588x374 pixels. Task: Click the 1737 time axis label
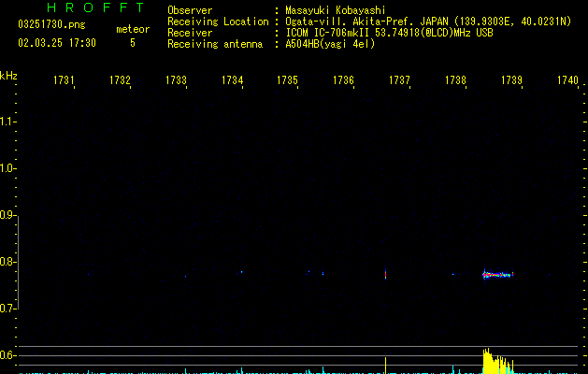399,79
